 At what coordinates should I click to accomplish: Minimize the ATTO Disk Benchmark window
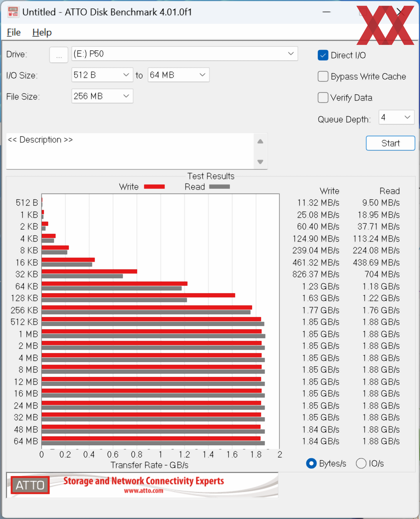coord(326,12)
